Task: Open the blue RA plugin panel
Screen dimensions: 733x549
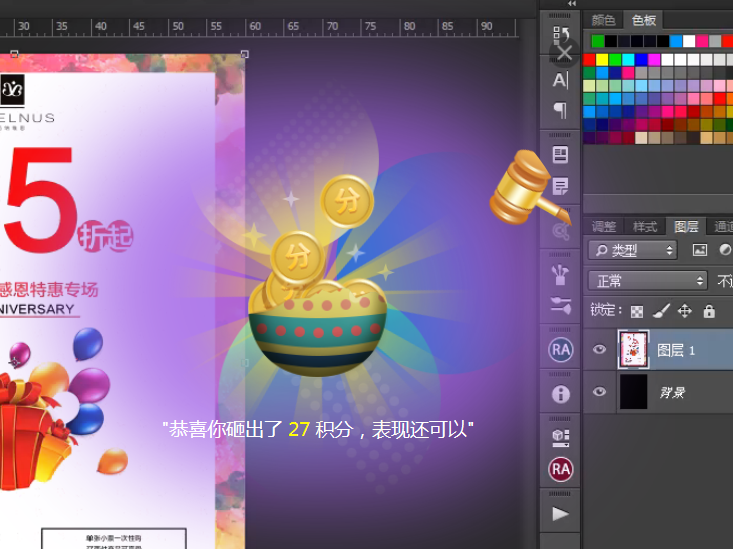Action: (x=561, y=349)
